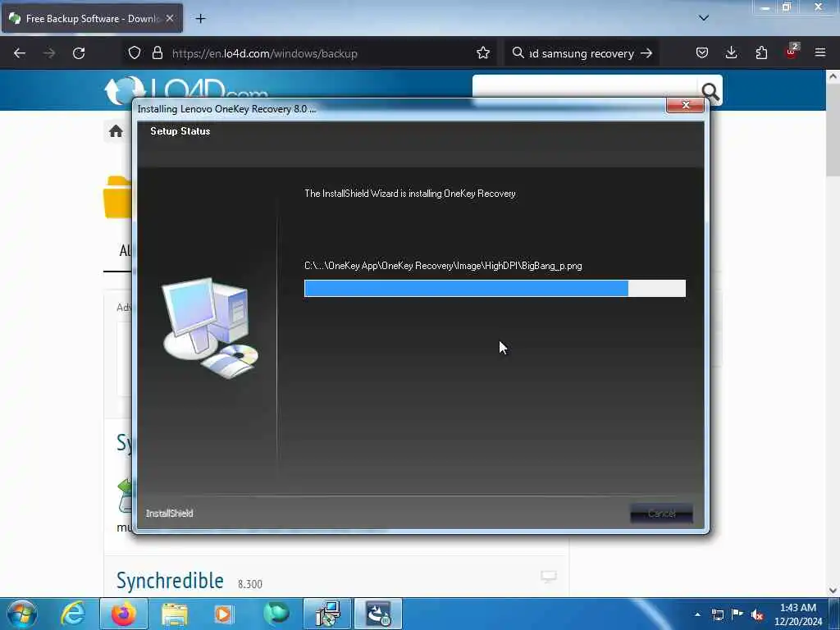Click the samsung recovery search field
This screenshot has height=630, width=840.
coord(582,53)
